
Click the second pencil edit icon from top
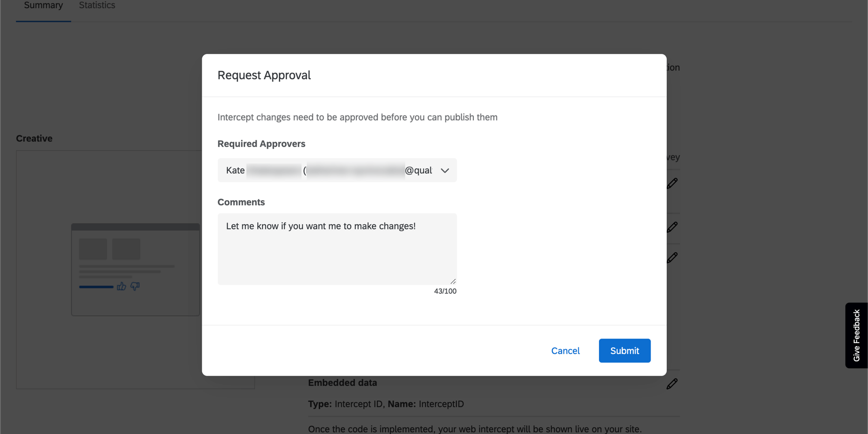[672, 227]
